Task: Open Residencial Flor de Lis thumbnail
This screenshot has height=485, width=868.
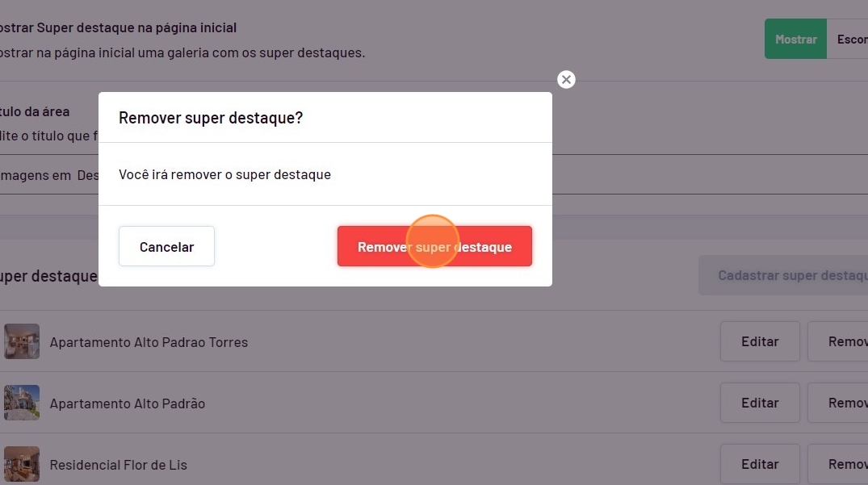Action: tap(22, 464)
